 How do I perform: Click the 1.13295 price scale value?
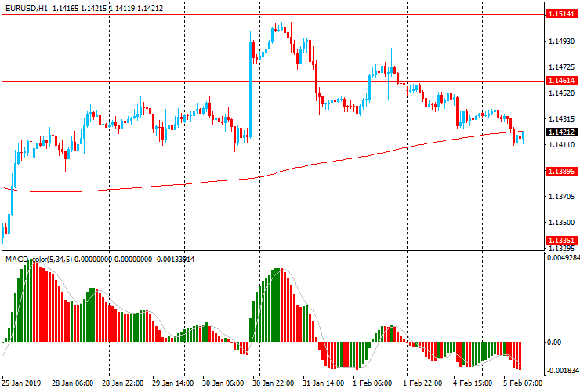(x=561, y=248)
